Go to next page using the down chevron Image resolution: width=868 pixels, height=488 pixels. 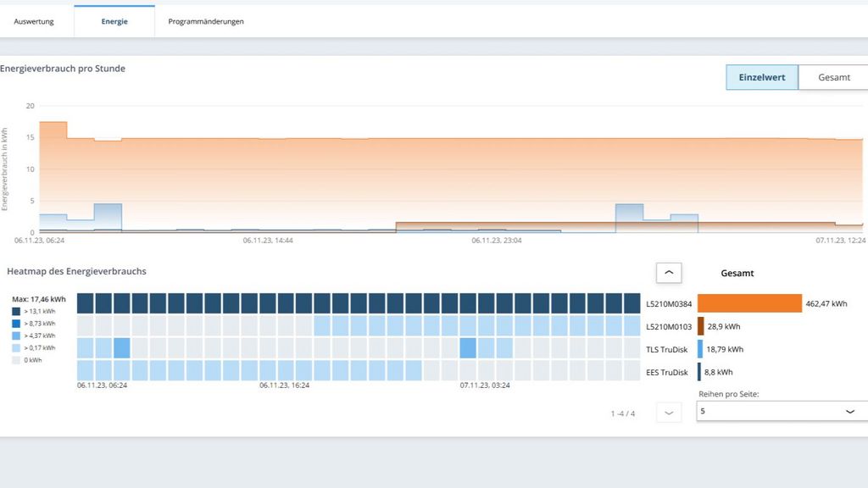(669, 413)
